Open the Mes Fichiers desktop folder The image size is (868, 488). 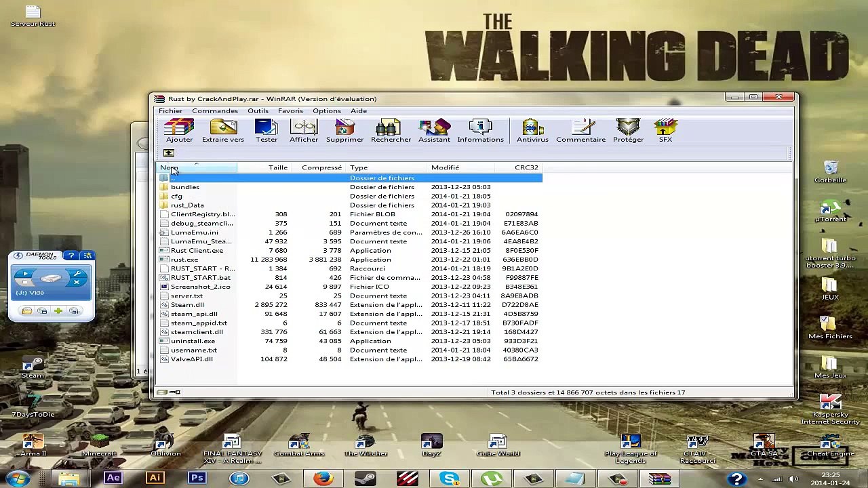pyautogui.click(x=830, y=327)
